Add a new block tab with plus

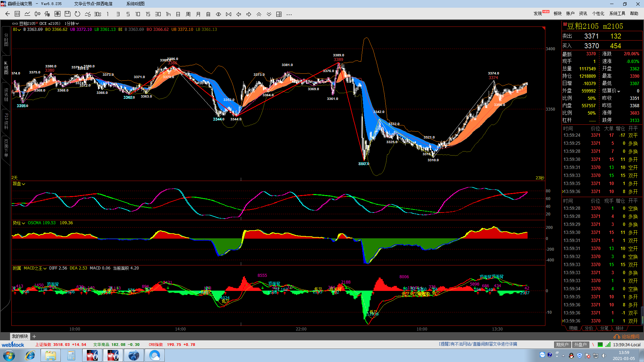coord(34,337)
